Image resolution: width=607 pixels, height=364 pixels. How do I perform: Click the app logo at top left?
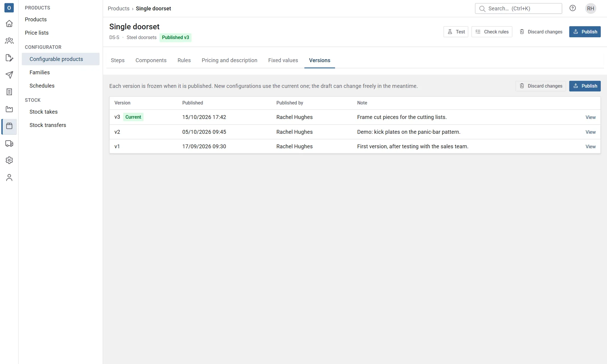click(x=9, y=8)
